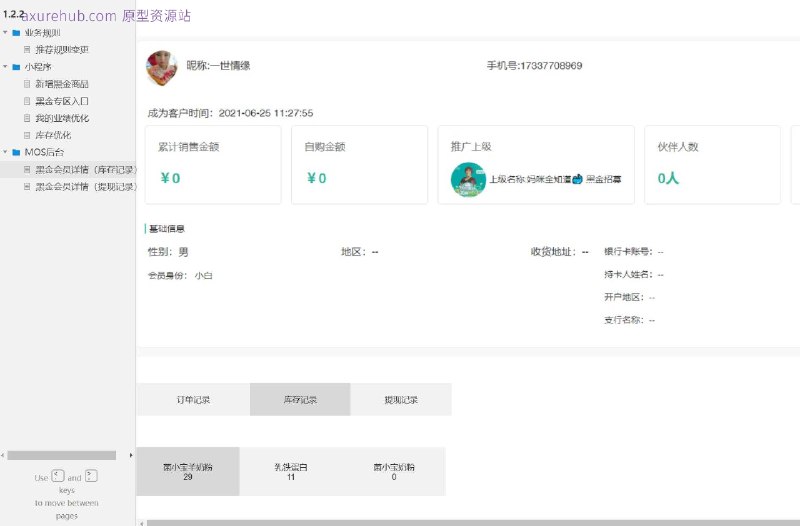Click the folder icon beside MOS后台

16,152
